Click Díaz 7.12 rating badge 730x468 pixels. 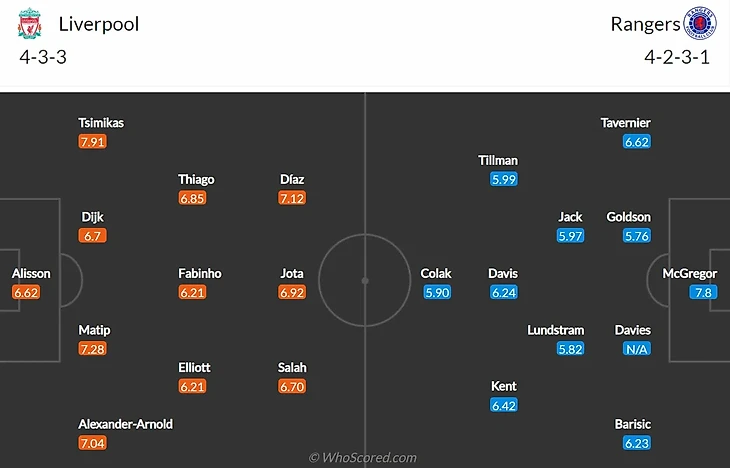click(x=292, y=198)
